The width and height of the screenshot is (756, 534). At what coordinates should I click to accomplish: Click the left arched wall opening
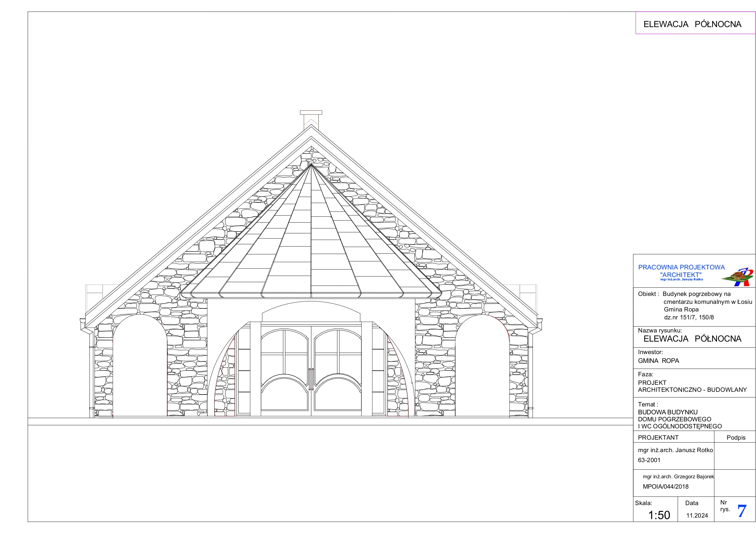pos(140,366)
